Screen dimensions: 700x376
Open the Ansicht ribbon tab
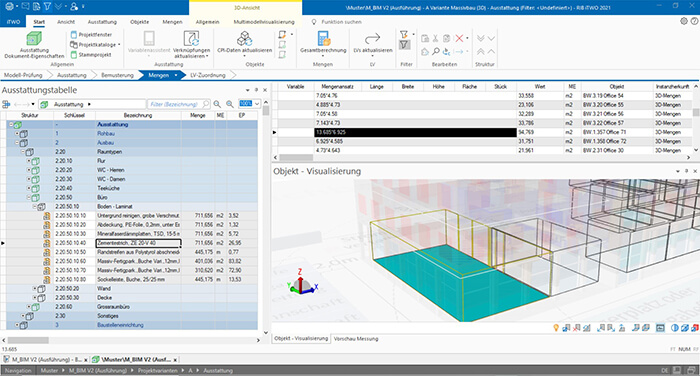[66, 22]
